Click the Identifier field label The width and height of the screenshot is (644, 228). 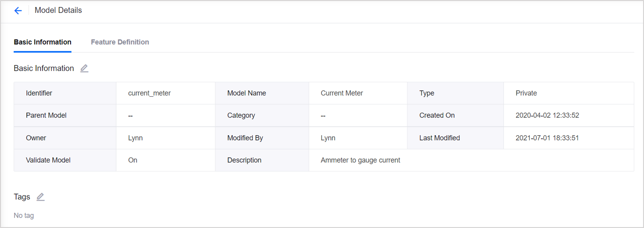[x=39, y=93]
